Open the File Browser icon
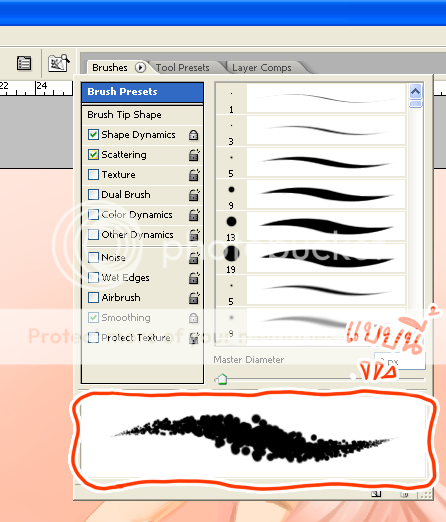The width and height of the screenshot is (446, 522). tap(58, 63)
